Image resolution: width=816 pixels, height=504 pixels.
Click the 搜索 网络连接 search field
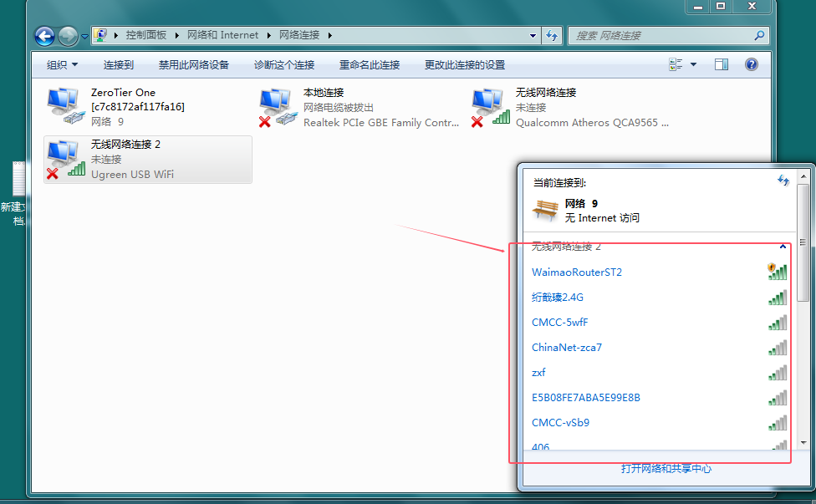pos(660,36)
